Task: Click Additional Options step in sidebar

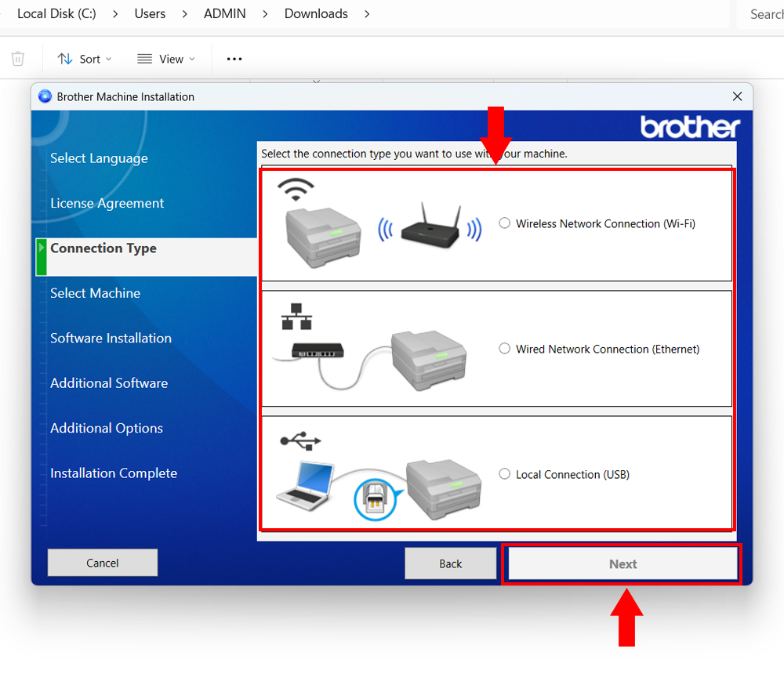Action: [107, 428]
